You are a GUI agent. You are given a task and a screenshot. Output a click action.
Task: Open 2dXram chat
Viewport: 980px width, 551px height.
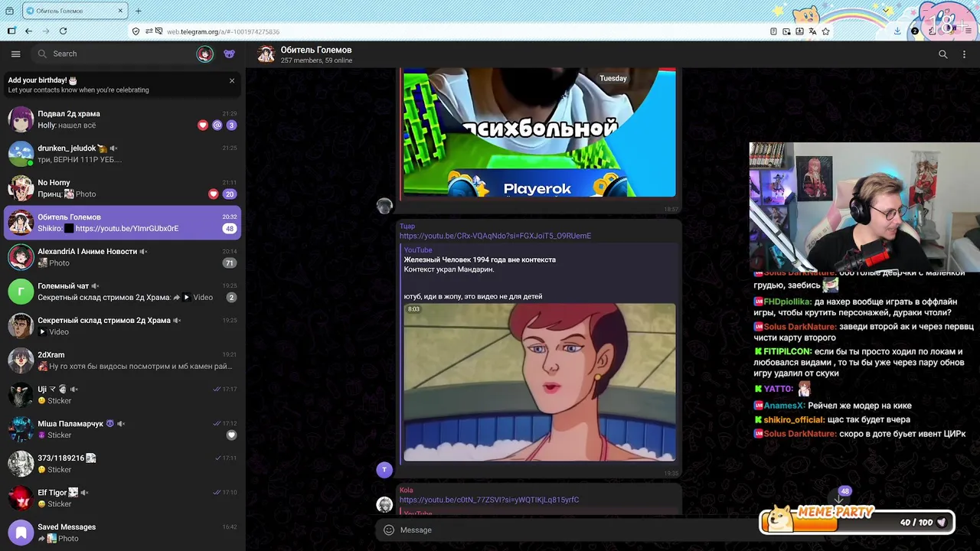(122, 360)
